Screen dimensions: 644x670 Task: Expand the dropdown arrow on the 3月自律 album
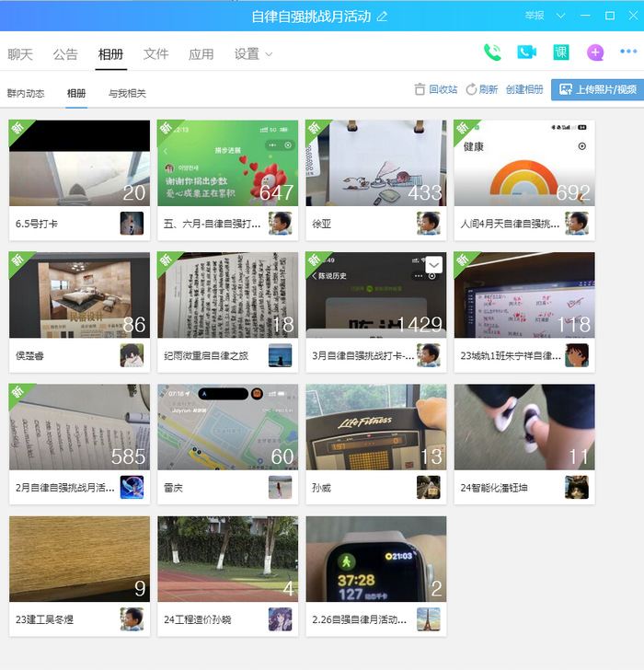434,264
